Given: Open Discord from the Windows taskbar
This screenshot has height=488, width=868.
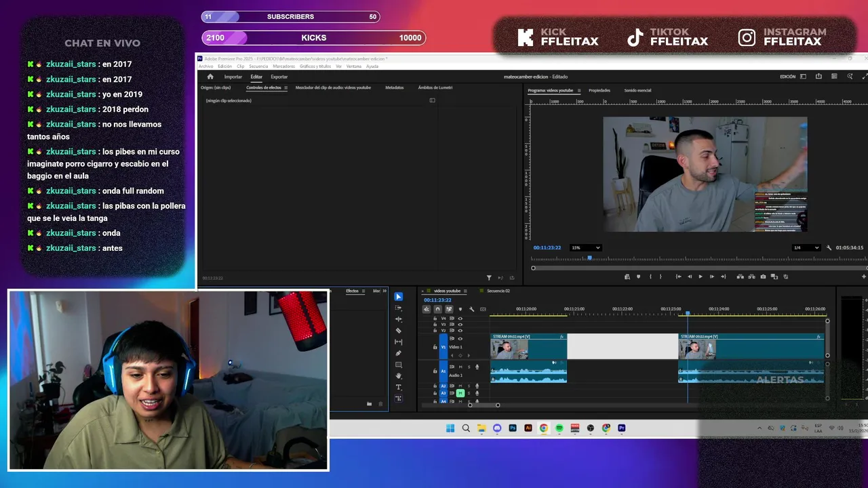Looking at the screenshot, I should click(497, 428).
